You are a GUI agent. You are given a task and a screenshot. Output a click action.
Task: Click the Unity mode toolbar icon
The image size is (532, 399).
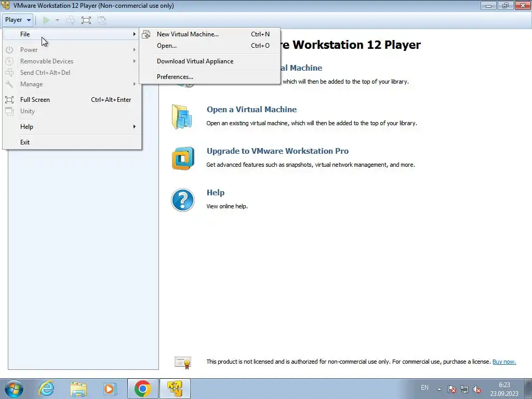(102, 20)
